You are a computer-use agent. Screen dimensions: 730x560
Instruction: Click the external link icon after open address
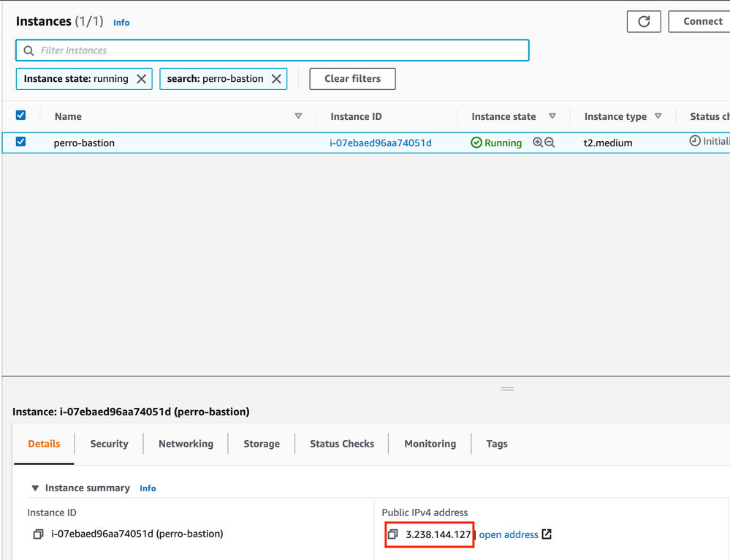pos(547,534)
